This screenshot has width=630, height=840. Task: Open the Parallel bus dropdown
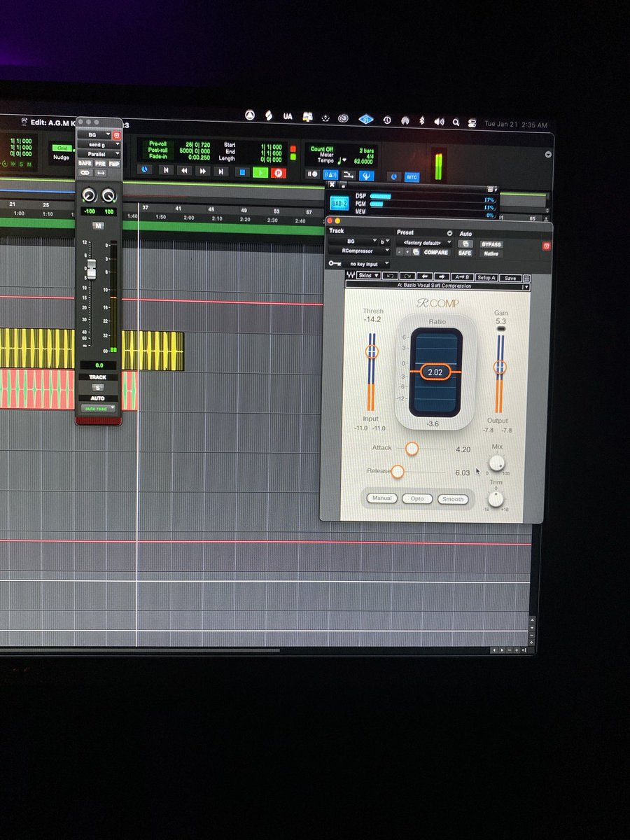click(99, 153)
